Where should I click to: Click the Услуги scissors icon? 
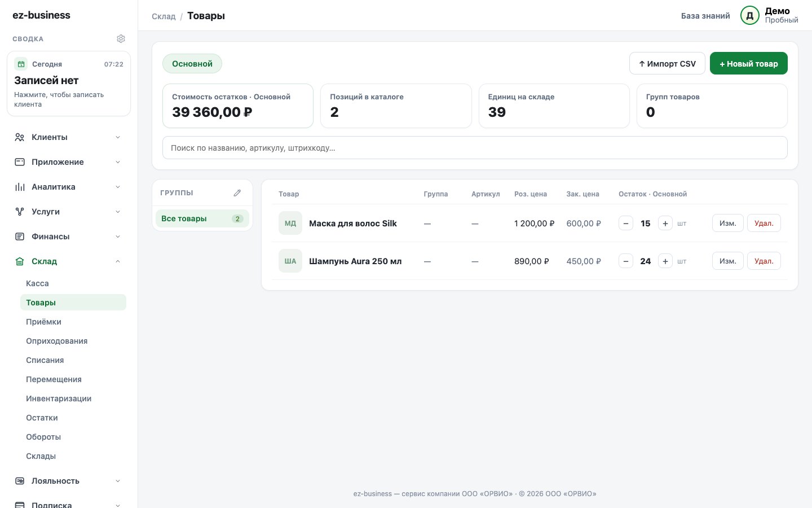point(20,212)
